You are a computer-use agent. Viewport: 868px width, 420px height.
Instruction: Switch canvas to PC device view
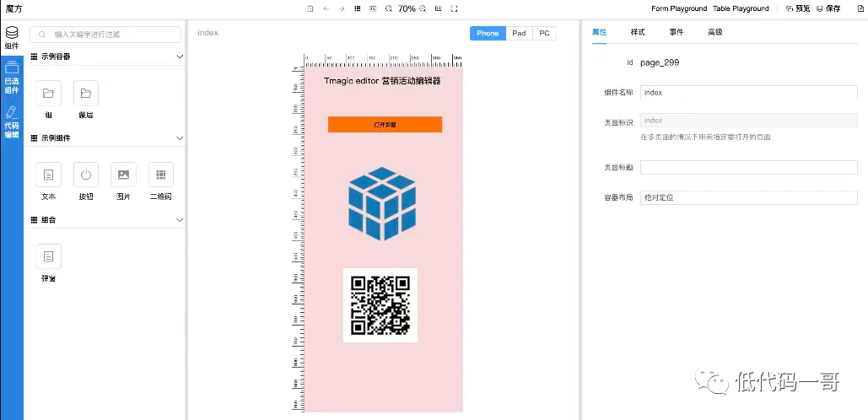pos(544,33)
